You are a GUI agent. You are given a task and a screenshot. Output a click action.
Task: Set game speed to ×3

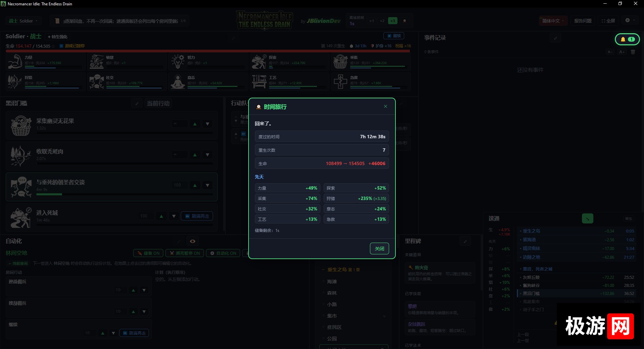click(392, 21)
